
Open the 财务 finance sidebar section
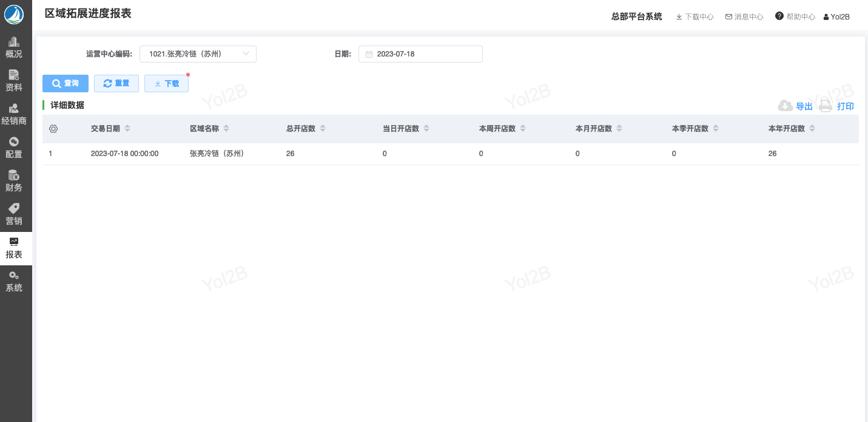14,181
